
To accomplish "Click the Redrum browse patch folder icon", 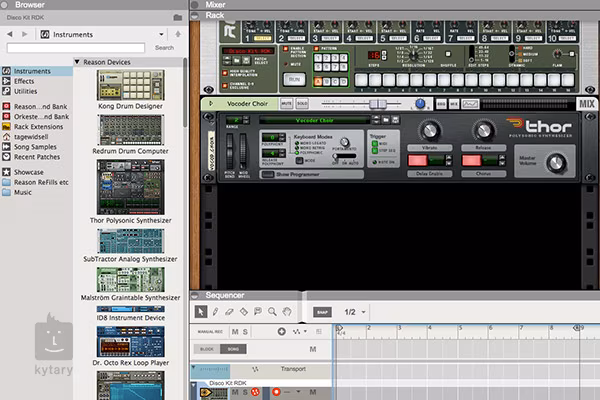I will (x=236, y=60).
